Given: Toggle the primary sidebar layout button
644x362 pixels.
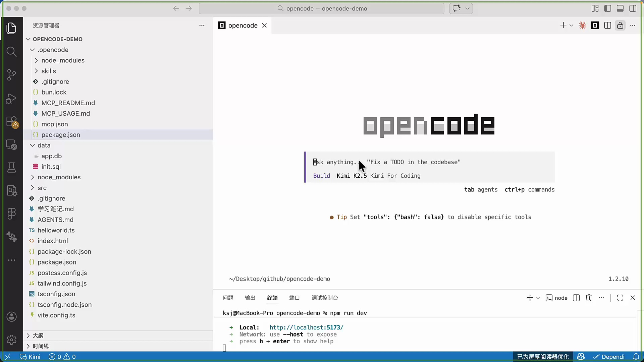Looking at the screenshot, I should click(607, 8).
